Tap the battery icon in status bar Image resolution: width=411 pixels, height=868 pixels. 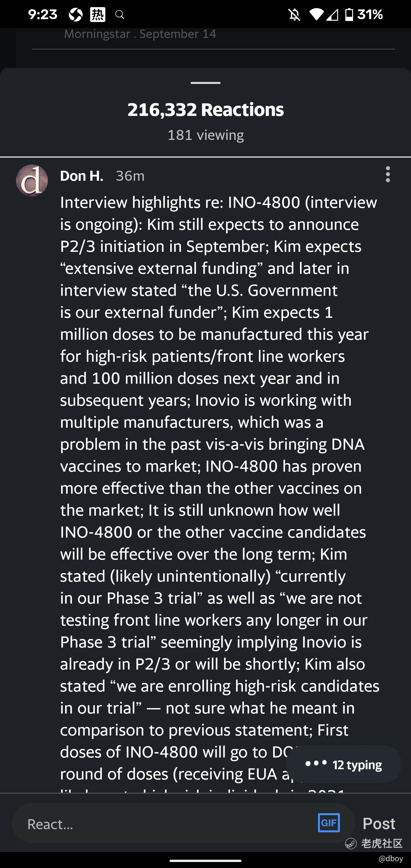coord(349,15)
